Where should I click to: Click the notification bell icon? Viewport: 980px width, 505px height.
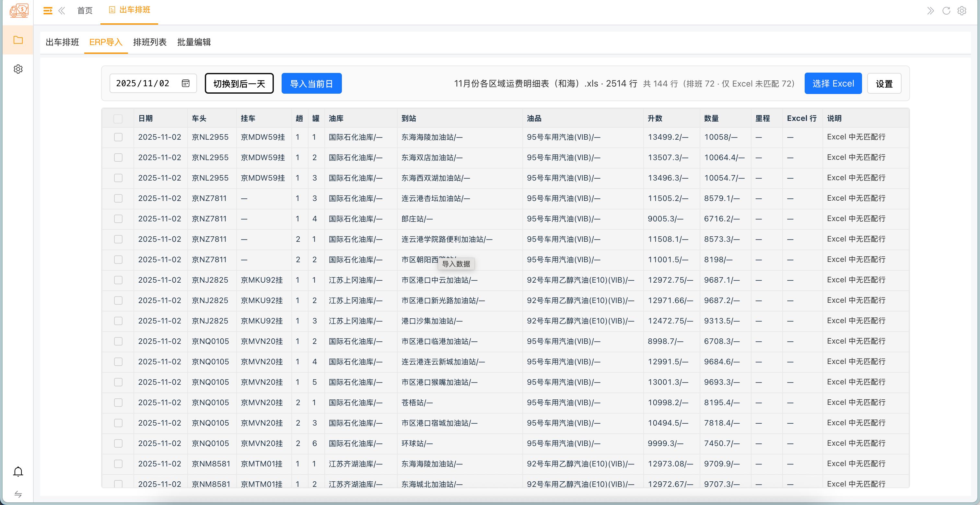18,471
